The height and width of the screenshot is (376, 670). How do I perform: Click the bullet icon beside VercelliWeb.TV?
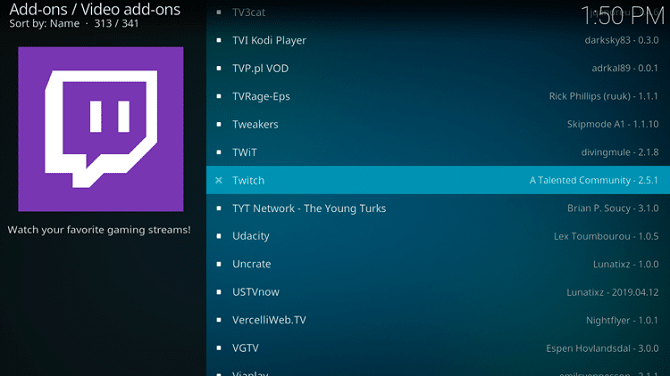coord(219,320)
